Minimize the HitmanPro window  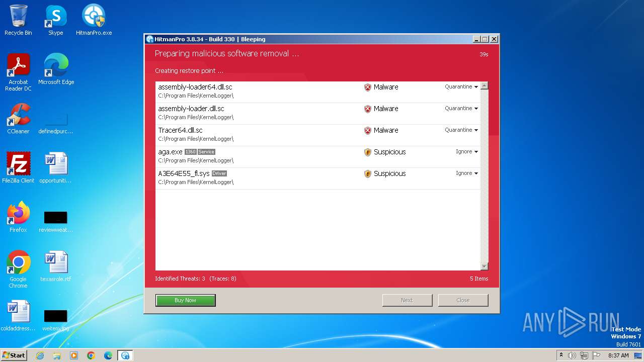tap(476, 39)
